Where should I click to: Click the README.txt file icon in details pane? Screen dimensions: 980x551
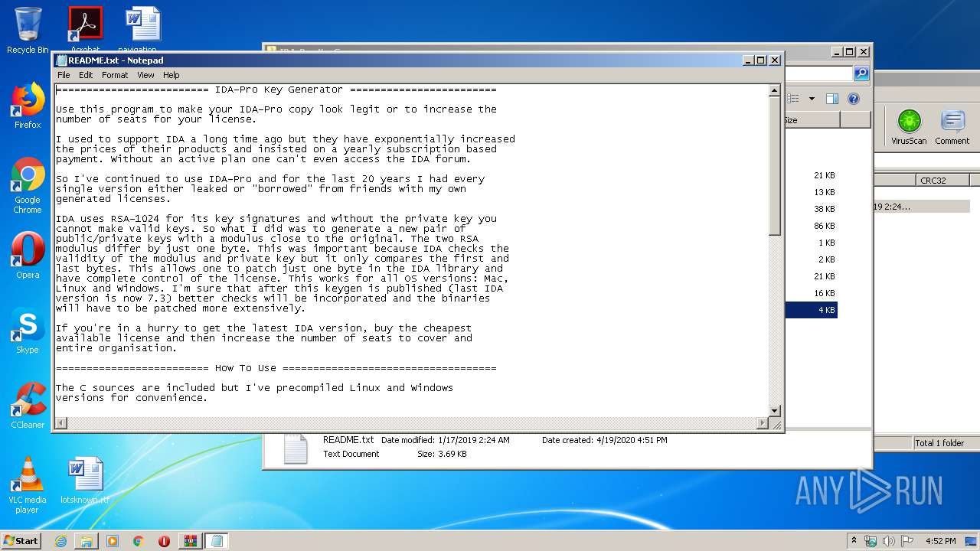[x=296, y=449]
